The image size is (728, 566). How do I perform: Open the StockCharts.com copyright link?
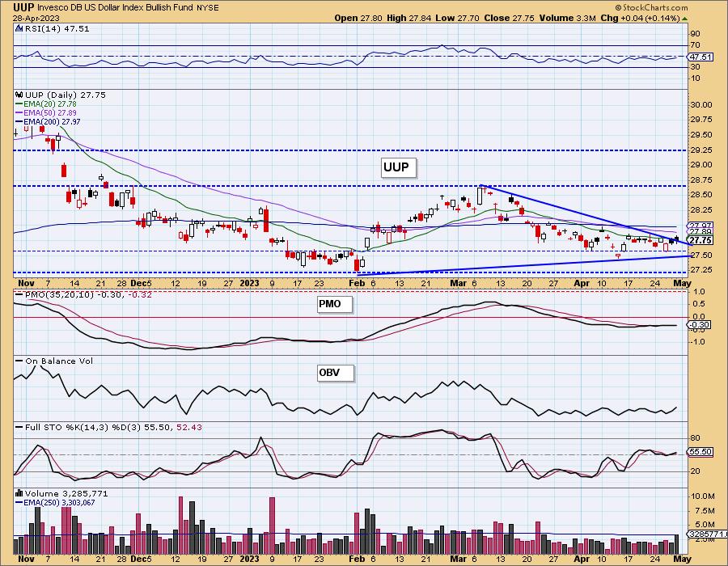[x=652, y=8]
